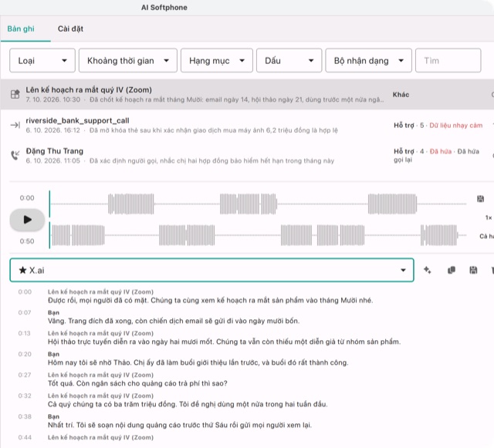
Task: Click the Bạn speaker label at 0:20
Action: [53, 354]
